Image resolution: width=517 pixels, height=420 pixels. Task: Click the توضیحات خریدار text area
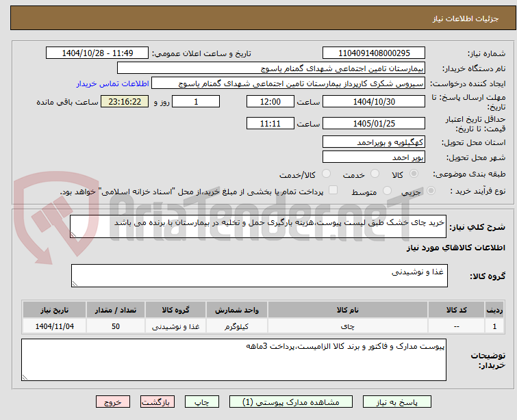pyautogui.click(x=234, y=360)
